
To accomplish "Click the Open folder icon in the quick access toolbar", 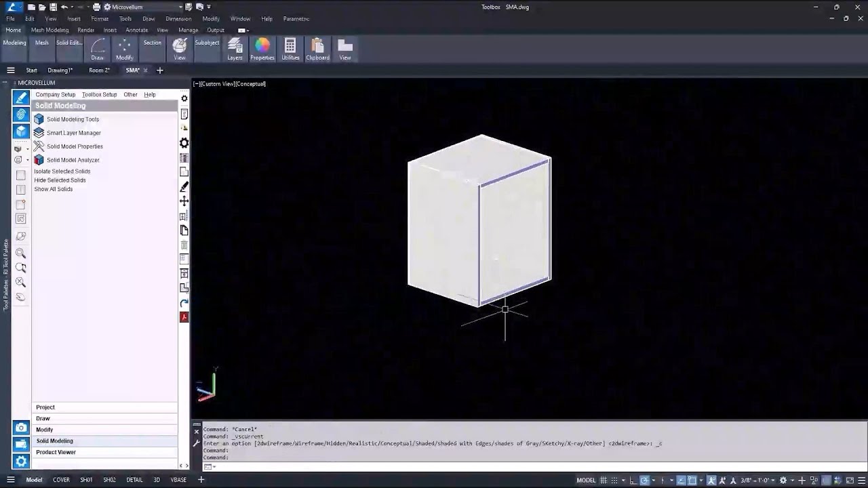I will click(x=42, y=7).
